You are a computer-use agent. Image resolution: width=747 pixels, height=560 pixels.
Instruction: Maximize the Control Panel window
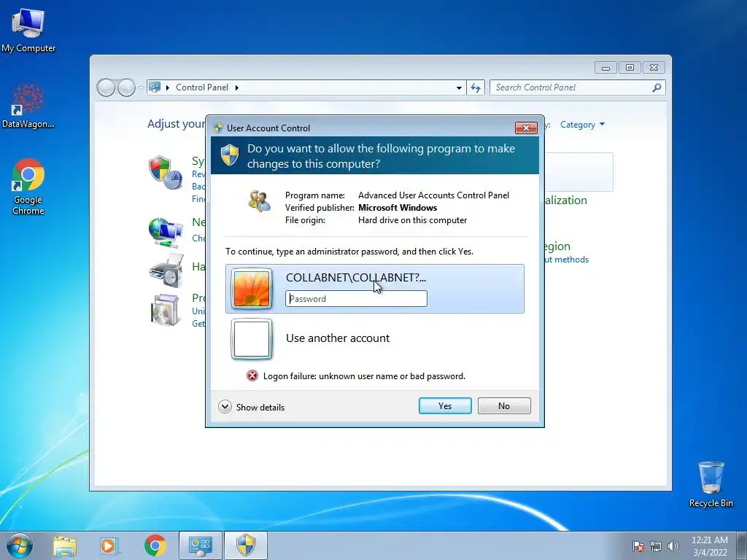point(630,68)
